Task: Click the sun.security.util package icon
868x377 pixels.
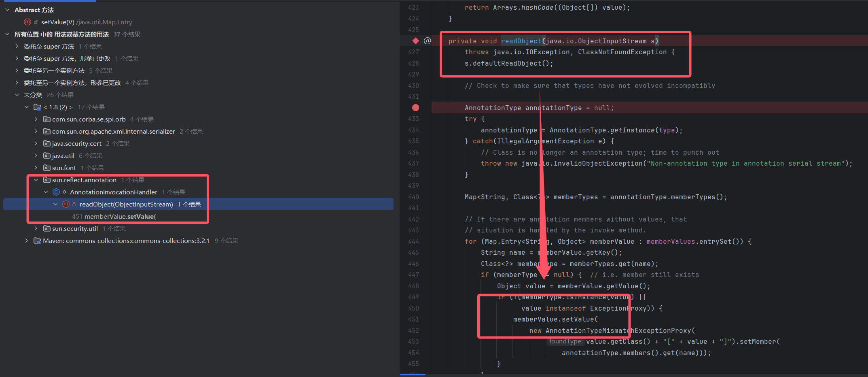Action: pos(47,228)
